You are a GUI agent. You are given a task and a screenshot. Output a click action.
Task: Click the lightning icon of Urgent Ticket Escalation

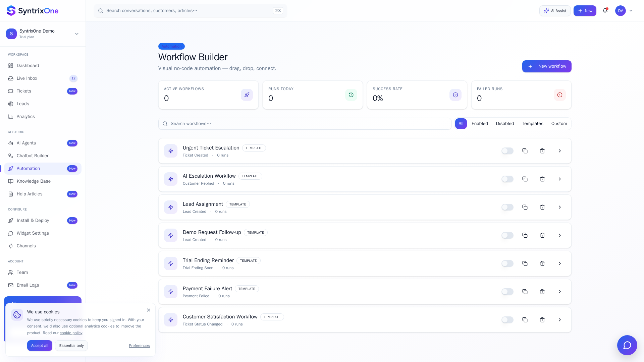171,151
